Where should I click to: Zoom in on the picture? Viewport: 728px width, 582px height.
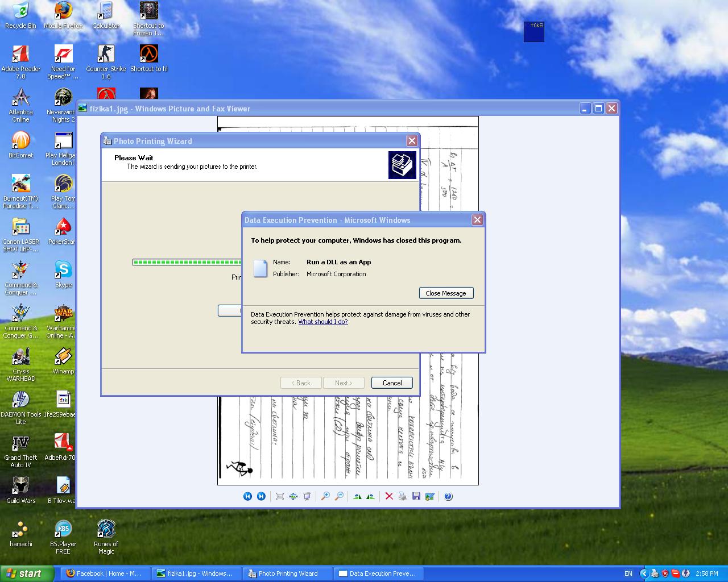[325, 496]
